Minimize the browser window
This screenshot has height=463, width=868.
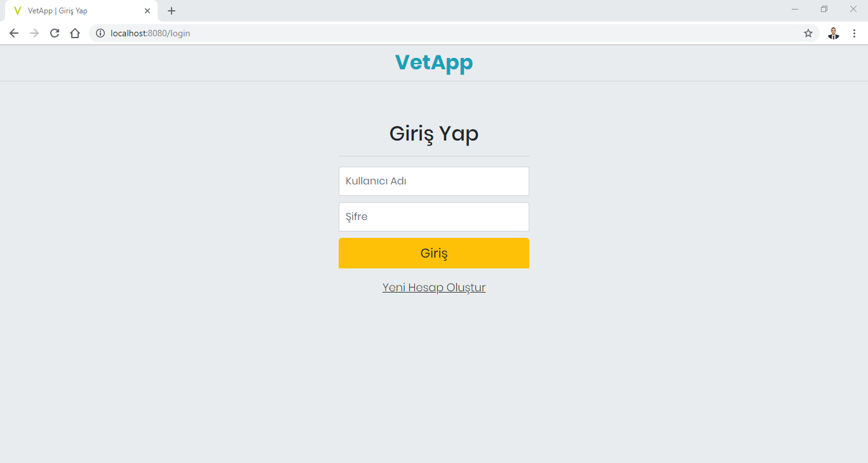click(795, 9)
